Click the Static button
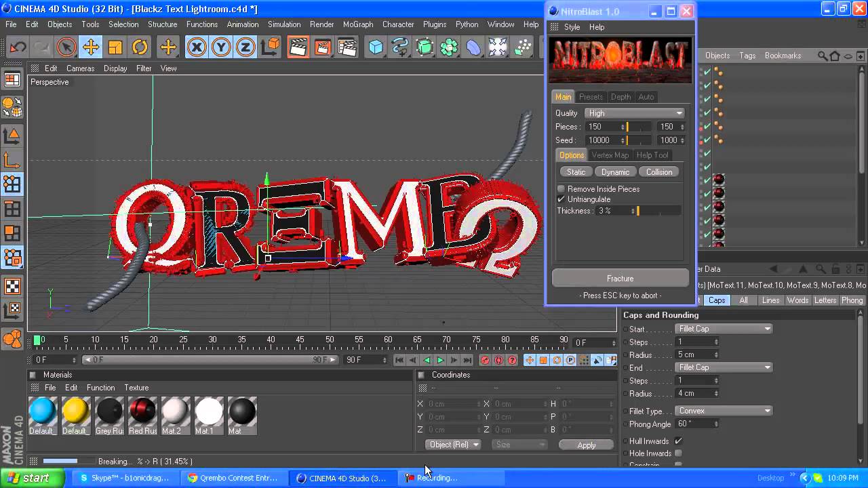Image resolution: width=868 pixels, height=488 pixels. click(x=576, y=172)
